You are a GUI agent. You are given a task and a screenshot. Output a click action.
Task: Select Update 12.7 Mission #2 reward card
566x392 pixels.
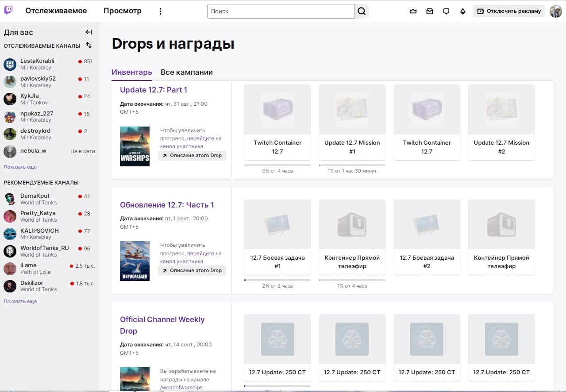(x=501, y=123)
